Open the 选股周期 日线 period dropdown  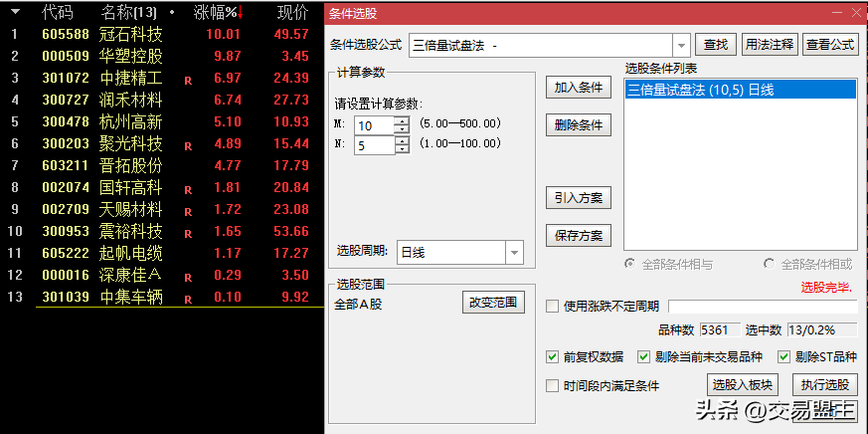pos(514,253)
